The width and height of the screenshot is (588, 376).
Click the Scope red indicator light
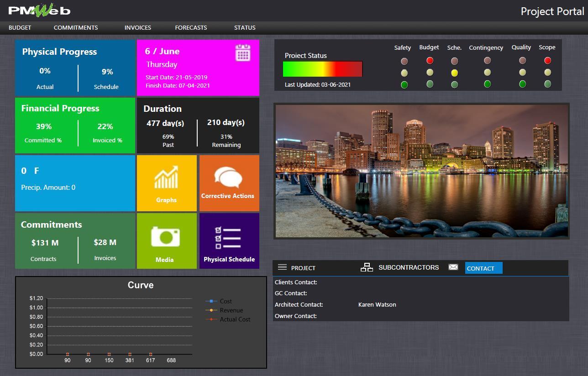[x=547, y=60]
